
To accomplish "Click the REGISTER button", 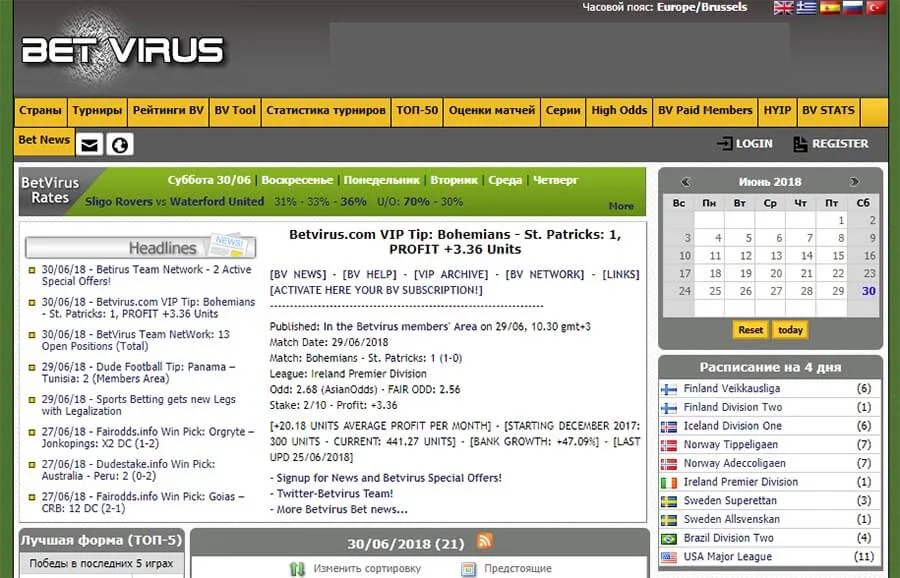I will [831, 144].
